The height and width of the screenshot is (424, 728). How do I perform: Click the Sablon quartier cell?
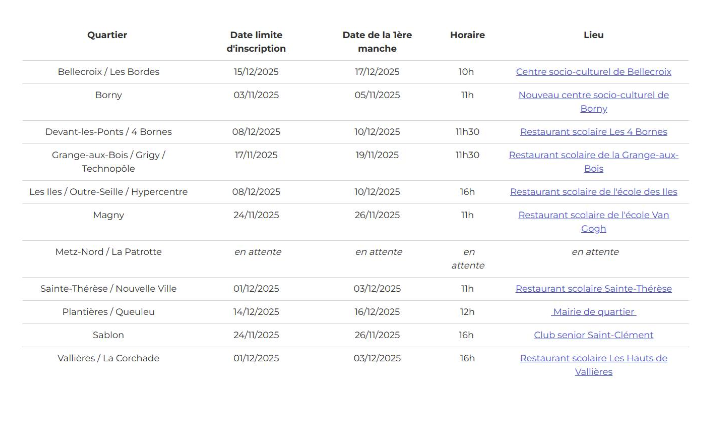[108, 335]
